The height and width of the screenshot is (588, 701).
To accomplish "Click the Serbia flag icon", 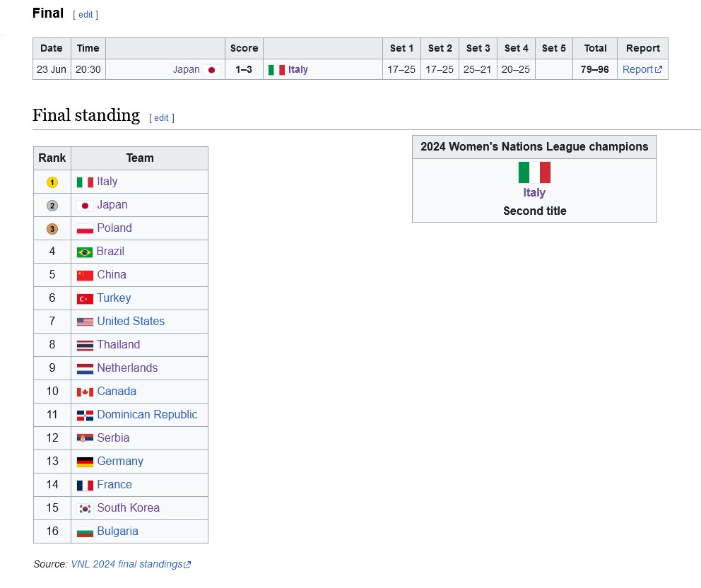I will [85, 439].
